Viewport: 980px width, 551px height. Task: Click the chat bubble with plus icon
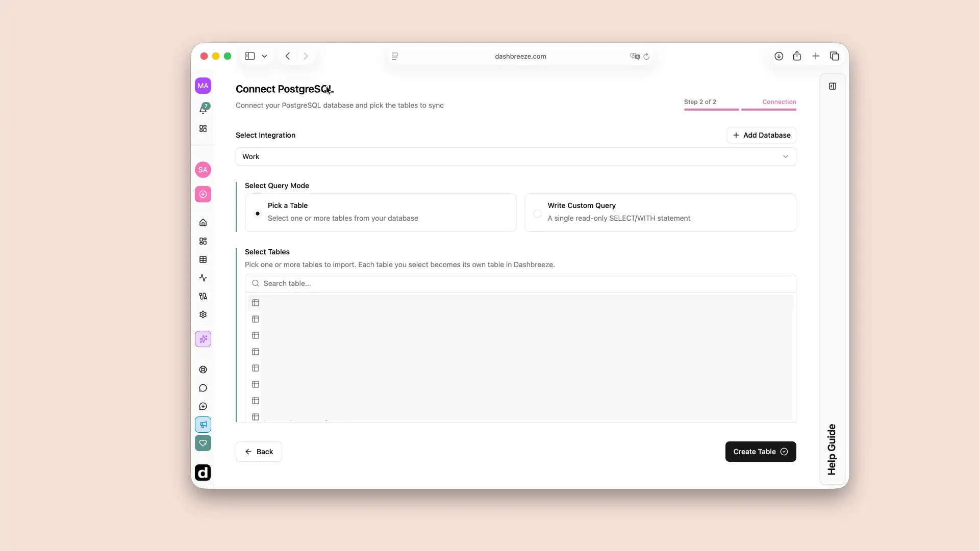(203, 406)
